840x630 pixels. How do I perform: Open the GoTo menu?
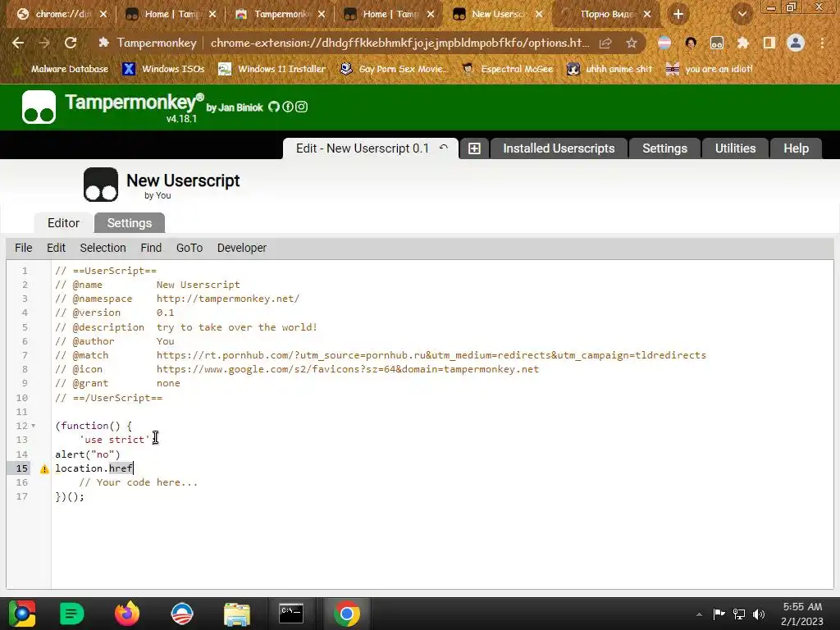[189, 248]
